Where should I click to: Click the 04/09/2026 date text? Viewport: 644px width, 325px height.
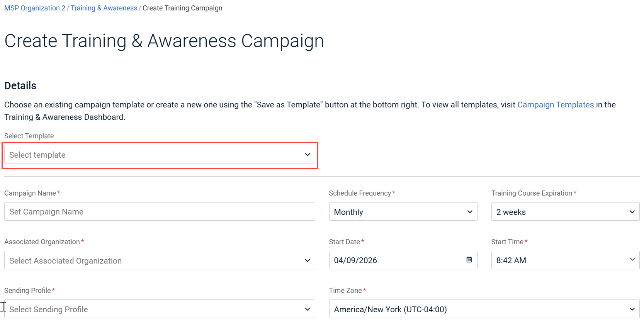(x=355, y=260)
